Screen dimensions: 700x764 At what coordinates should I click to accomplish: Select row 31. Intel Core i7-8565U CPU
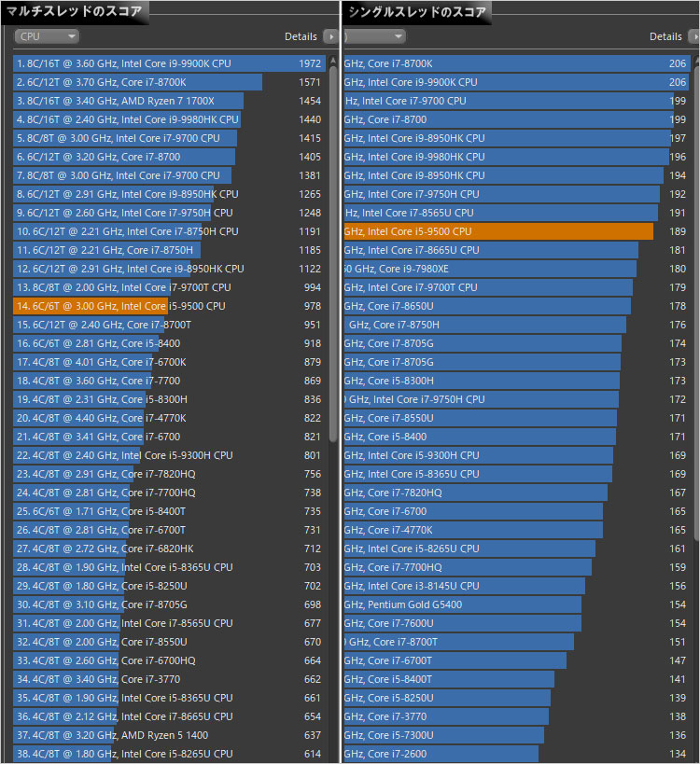pyautogui.click(x=169, y=623)
